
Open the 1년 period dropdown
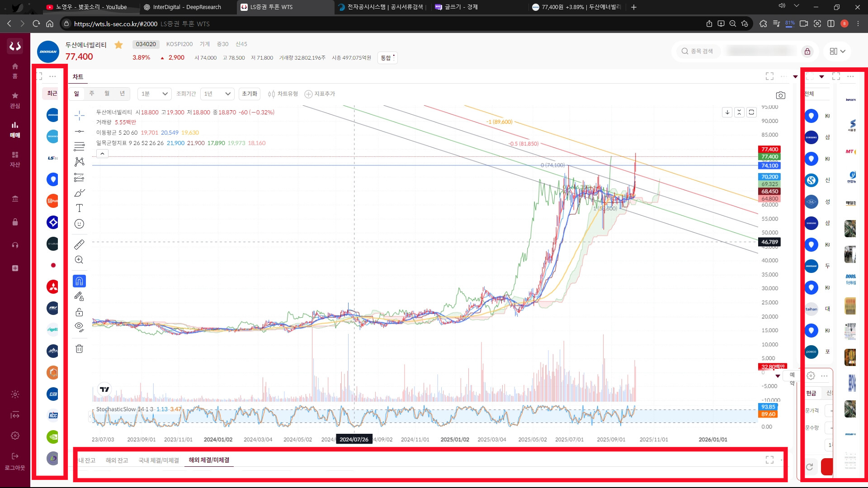tap(217, 94)
